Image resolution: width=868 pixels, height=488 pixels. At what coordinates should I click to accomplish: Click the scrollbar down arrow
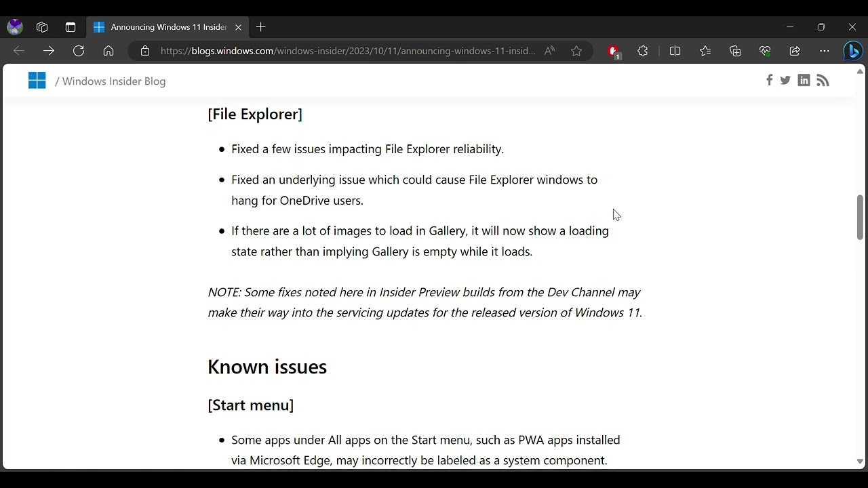point(860,462)
